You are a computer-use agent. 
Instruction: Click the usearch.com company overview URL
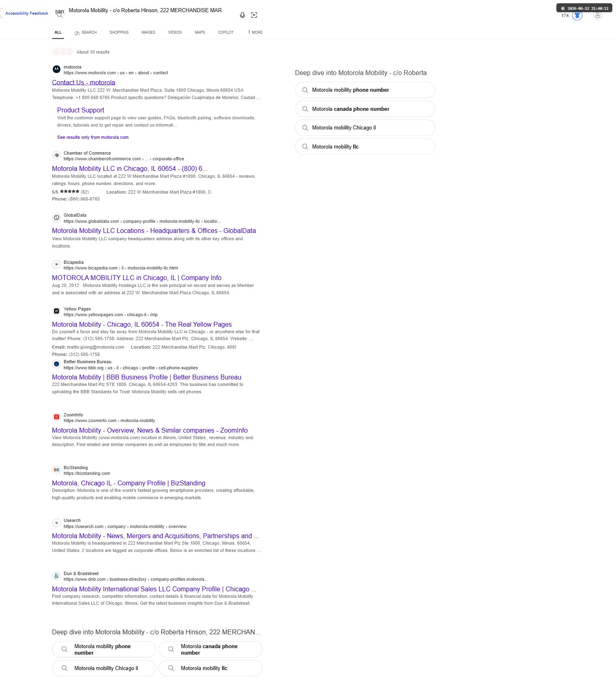click(x=125, y=527)
